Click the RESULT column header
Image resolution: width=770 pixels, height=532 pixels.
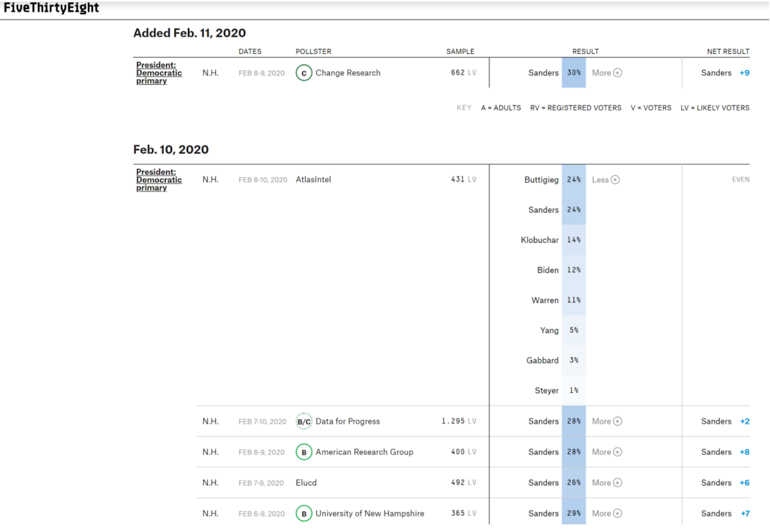point(585,51)
